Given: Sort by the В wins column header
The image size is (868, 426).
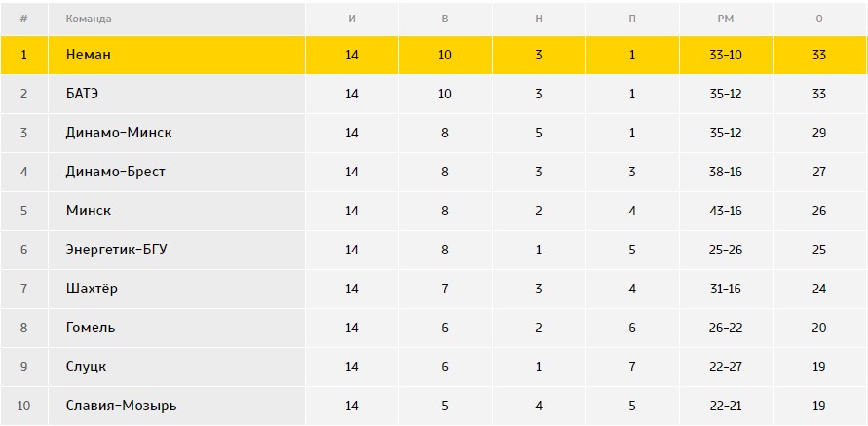Looking at the screenshot, I should tap(445, 19).
